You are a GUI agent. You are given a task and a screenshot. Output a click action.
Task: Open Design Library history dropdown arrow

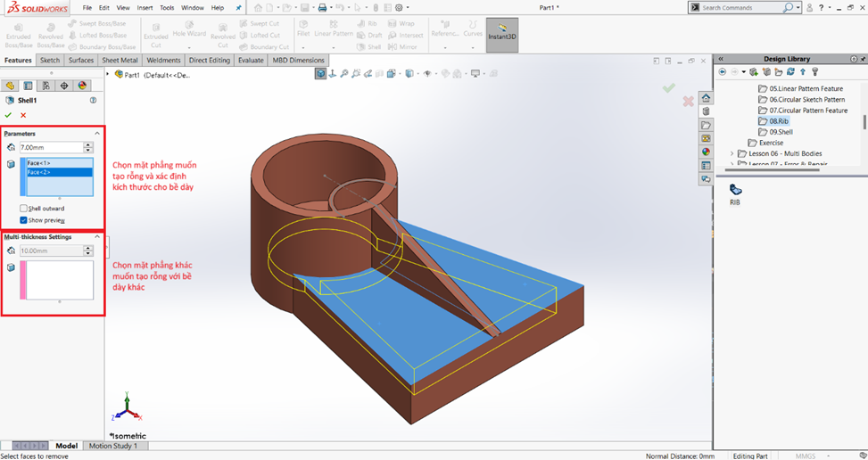[743, 72]
